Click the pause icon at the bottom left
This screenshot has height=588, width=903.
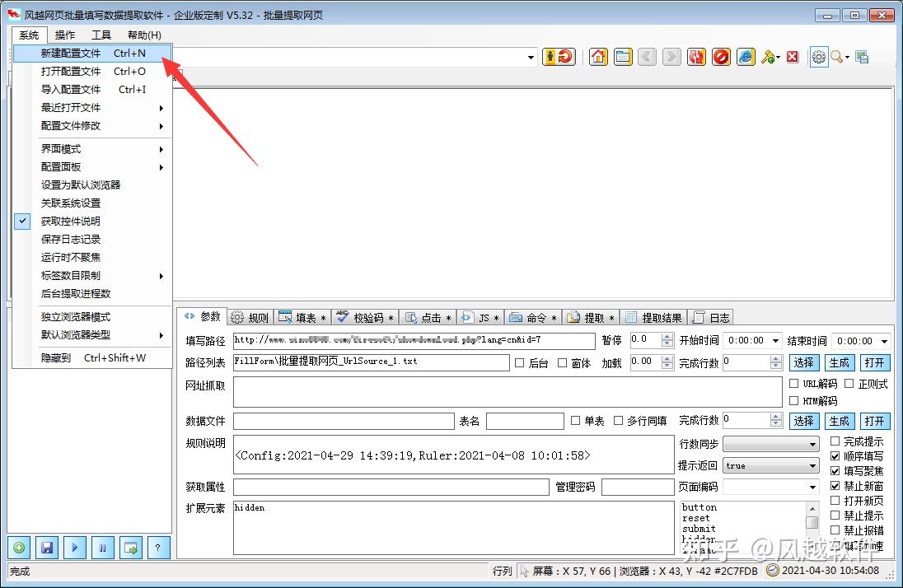[x=104, y=548]
